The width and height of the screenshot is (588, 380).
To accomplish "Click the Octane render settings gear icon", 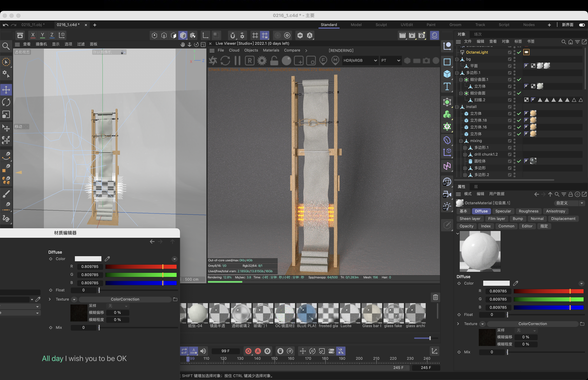I will click(x=262, y=60).
